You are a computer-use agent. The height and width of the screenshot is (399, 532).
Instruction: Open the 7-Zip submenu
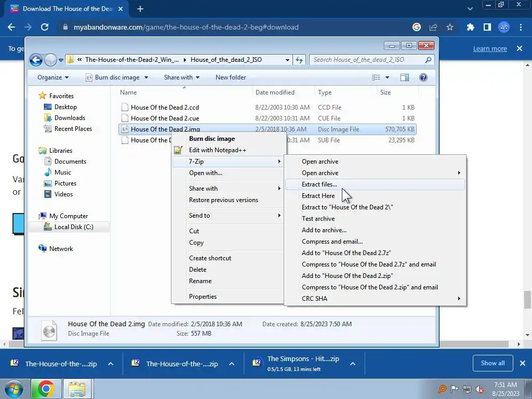[228, 162]
